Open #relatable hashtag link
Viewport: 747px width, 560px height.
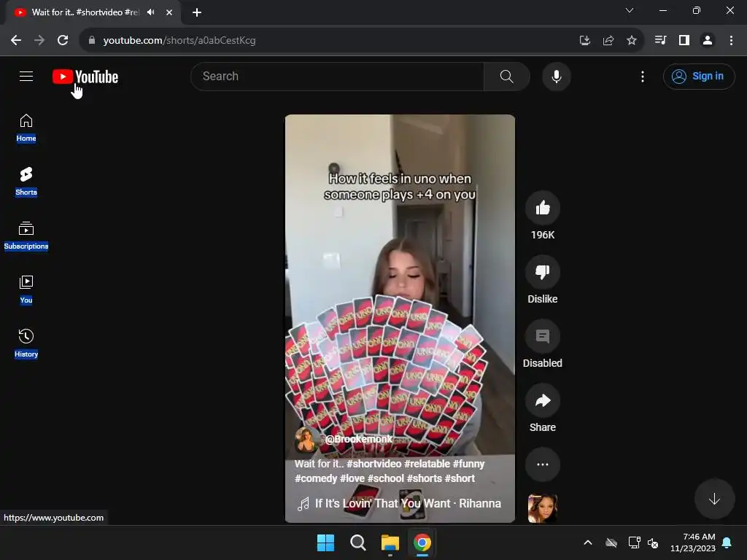(427, 464)
